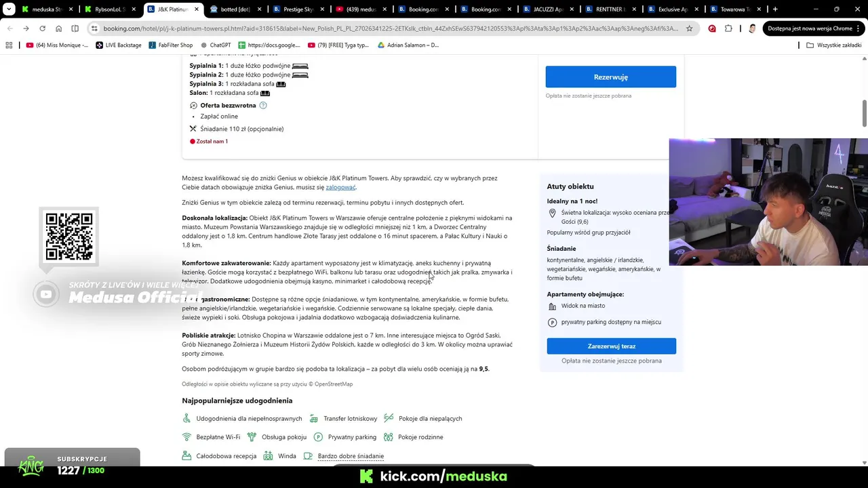The height and width of the screenshot is (488, 868).
Task: Click Atuty obiektu heading
Action: (x=570, y=186)
